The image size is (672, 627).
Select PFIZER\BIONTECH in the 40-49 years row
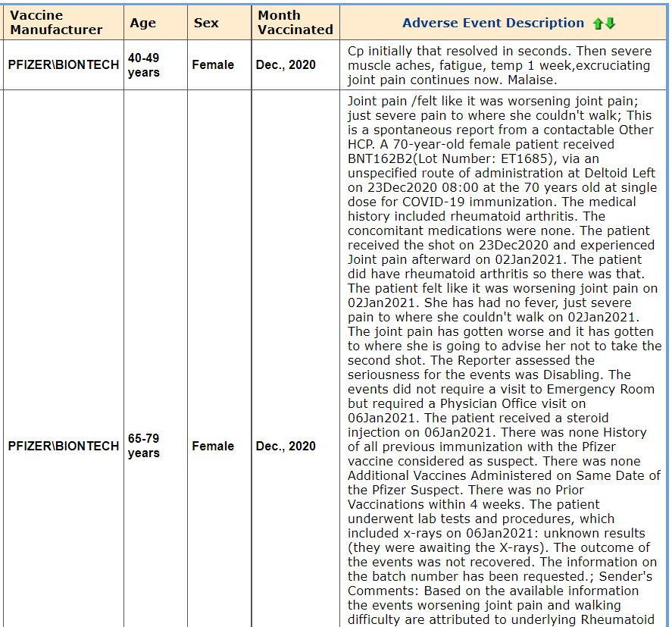(x=63, y=64)
